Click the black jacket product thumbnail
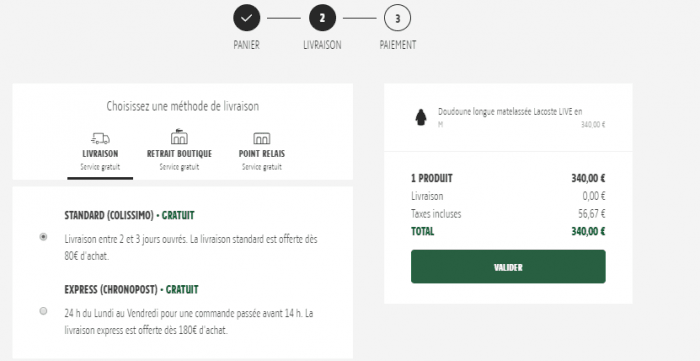The width and height of the screenshot is (700, 361). pyautogui.click(x=421, y=118)
